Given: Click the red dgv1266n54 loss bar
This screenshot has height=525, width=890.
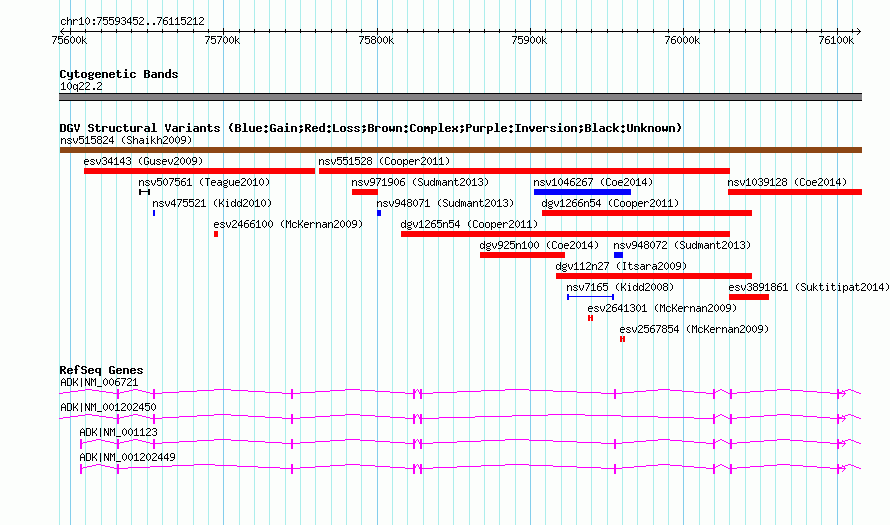Looking at the screenshot, I should point(646,213).
